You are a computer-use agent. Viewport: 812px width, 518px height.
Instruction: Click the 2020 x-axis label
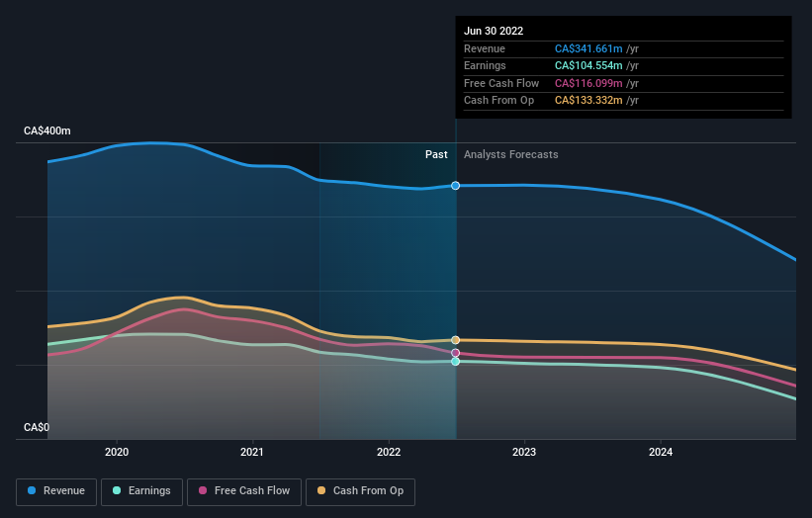pyautogui.click(x=117, y=452)
